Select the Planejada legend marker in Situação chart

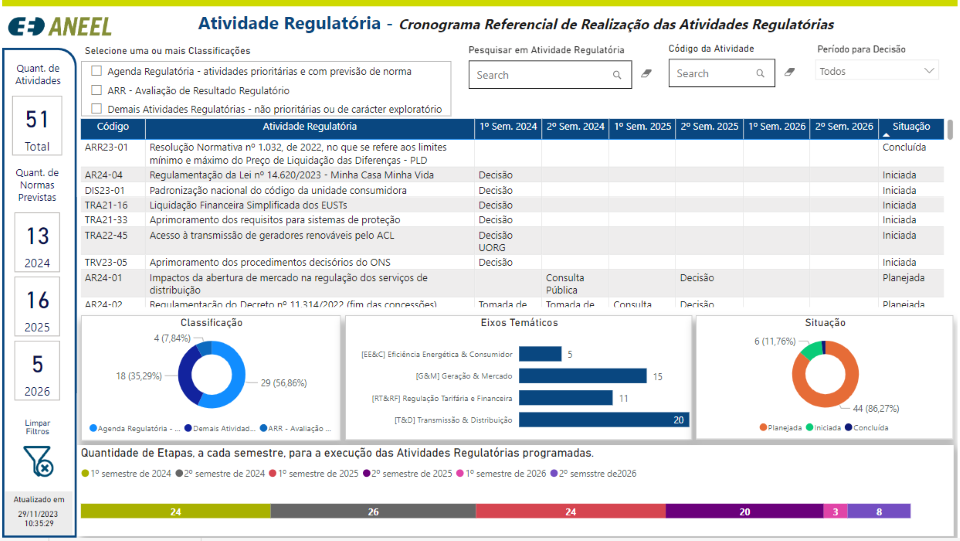[763, 427]
